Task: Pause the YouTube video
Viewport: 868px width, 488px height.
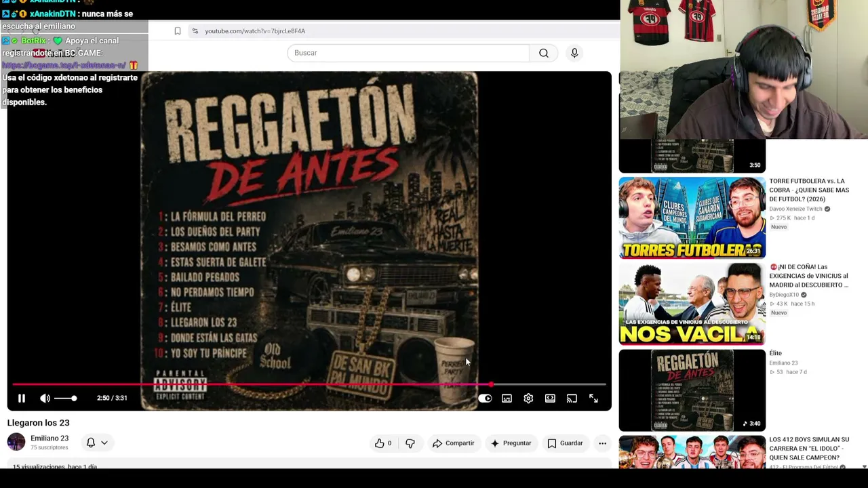Action: [x=21, y=399]
